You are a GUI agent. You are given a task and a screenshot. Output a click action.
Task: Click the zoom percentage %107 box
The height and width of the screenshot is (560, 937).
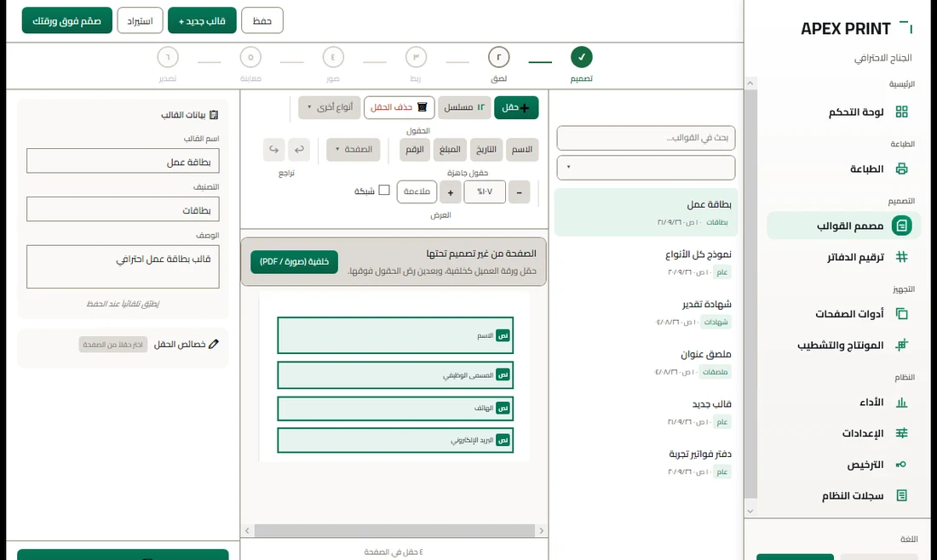coord(485,192)
